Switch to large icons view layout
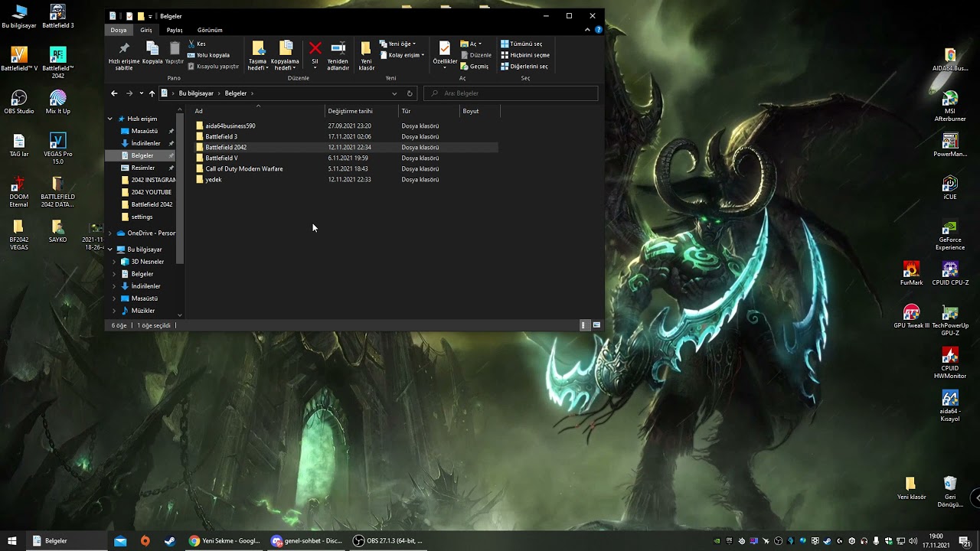 pos(596,325)
